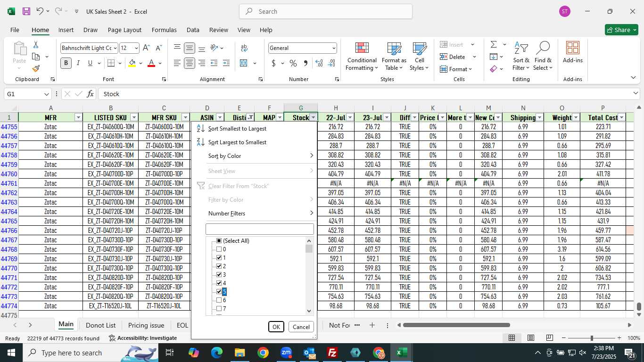
Task: Uncheck the 4 value in filter list
Action: click(x=219, y=283)
